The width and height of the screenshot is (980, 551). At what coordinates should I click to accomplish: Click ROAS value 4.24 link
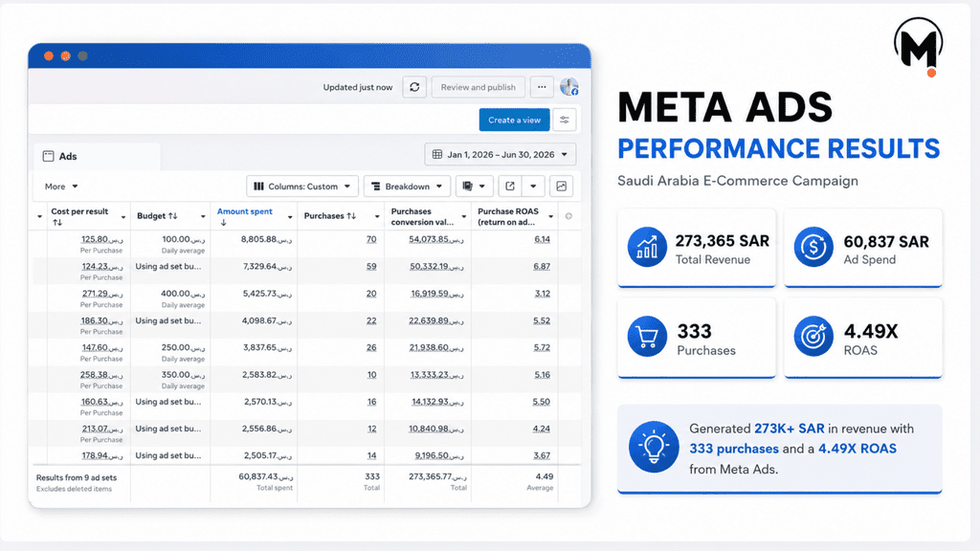point(542,429)
